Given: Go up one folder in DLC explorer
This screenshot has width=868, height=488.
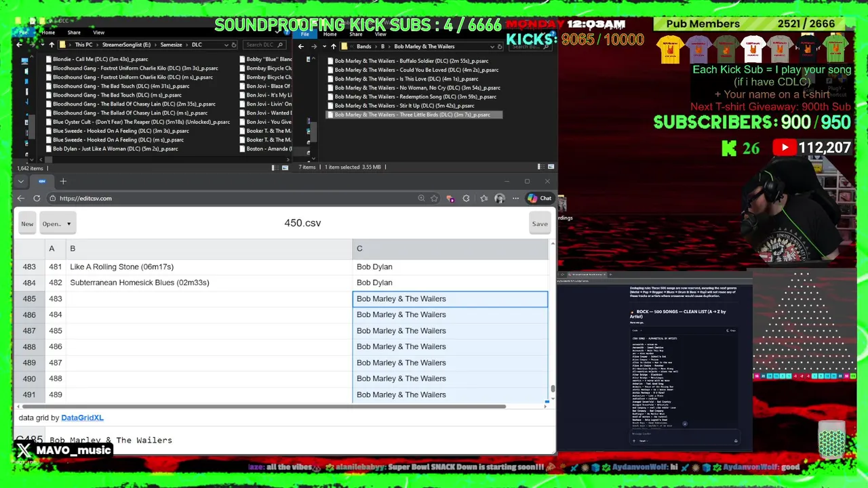Looking at the screenshot, I should point(51,45).
